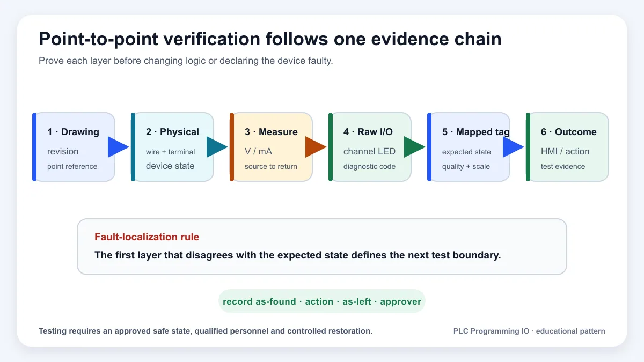644x362 pixels.
Task: Click the record as-found green pill
Action: point(322,301)
